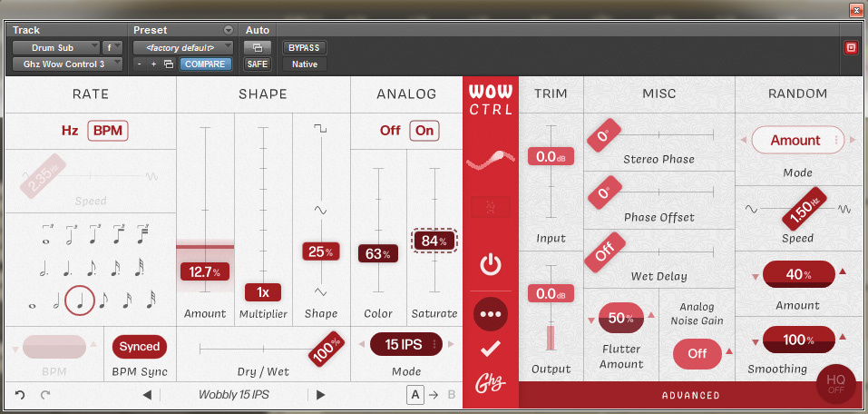Open plugin automation enable window icon
The width and height of the screenshot is (868, 414).
pyautogui.click(x=258, y=47)
